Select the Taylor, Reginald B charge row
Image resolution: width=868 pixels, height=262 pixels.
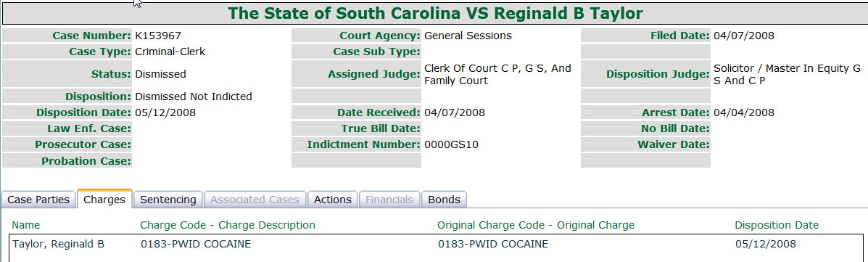tap(437, 245)
